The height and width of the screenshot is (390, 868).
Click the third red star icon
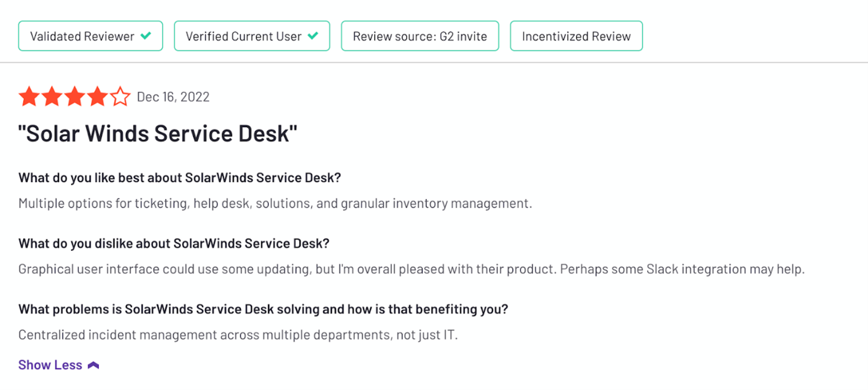74,96
